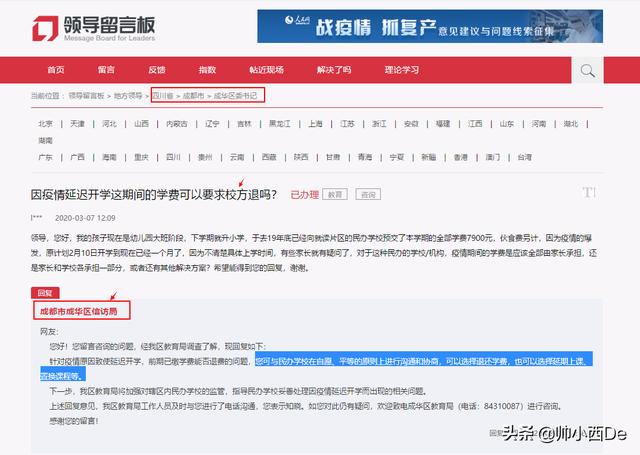Screen dimensions: 640x455
Task: Click the 教育 tag beside the title
Action: click(x=336, y=194)
